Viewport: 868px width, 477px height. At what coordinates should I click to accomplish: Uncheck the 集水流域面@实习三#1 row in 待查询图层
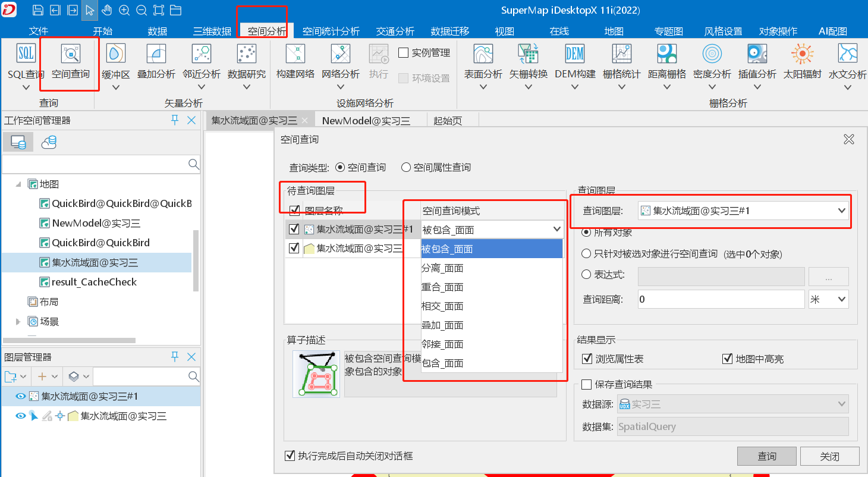(294, 229)
